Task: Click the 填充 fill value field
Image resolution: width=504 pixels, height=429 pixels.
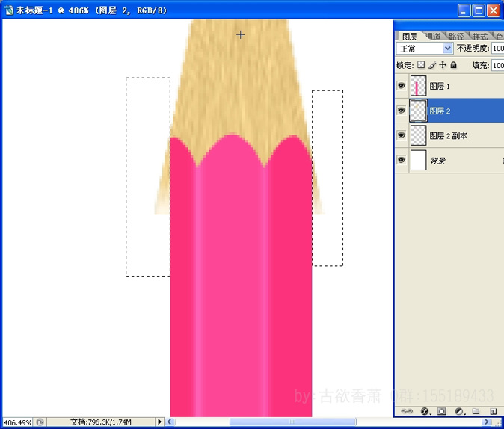Action: pyautogui.click(x=497, y=65)
